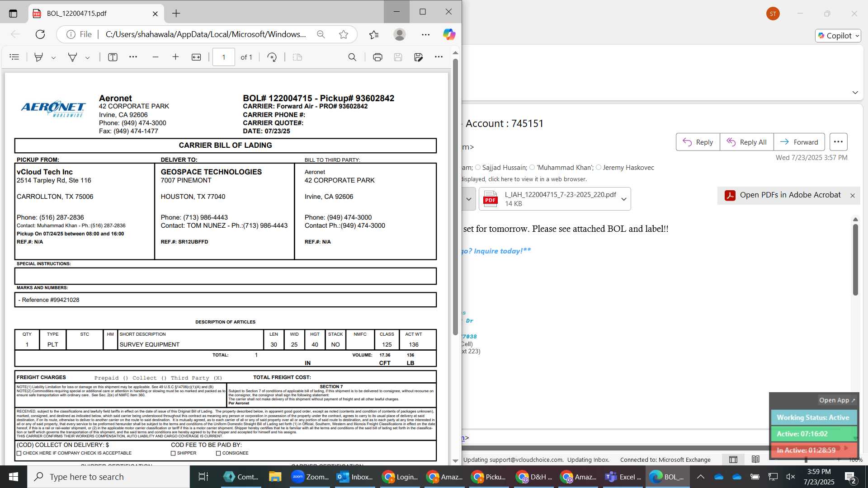The image size is (868, 488).
Task: Select the PDF Draw pen tool
Action: click(x=72, y=57)
